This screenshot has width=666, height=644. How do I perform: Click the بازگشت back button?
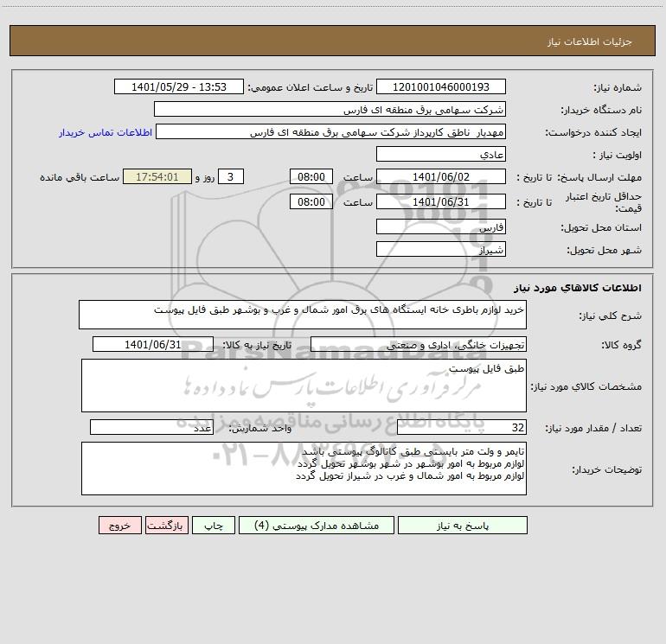[166, 525]
